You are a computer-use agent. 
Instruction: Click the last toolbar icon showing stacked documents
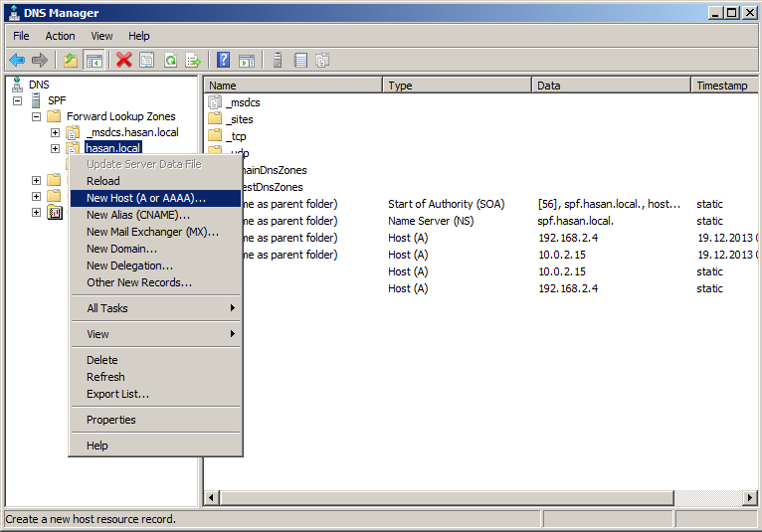322,61
